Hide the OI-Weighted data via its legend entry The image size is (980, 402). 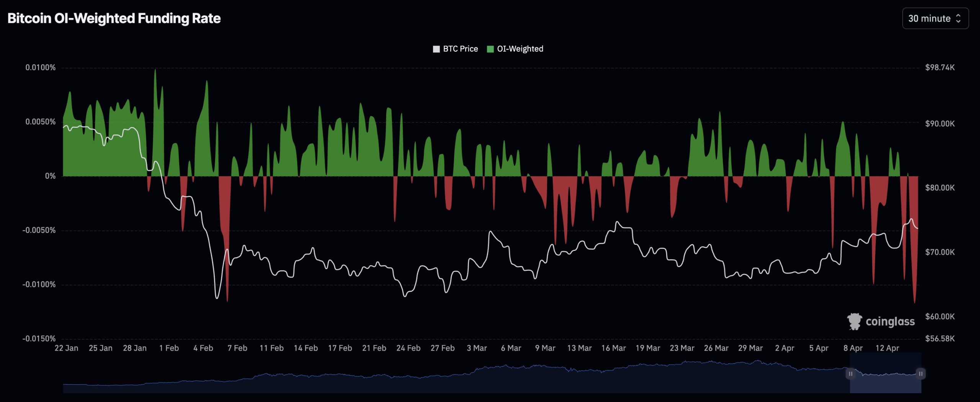pos(515,49)
